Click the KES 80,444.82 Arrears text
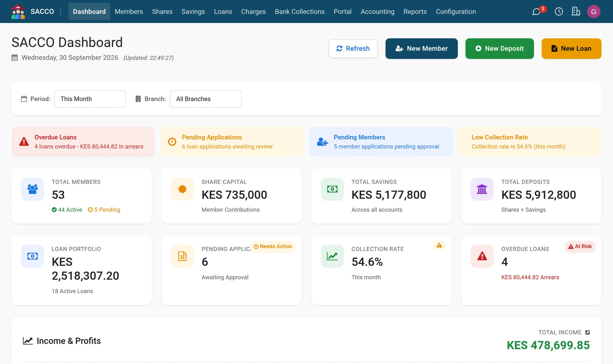This screenshot has height=364, width=613. (x=530, y=277)
